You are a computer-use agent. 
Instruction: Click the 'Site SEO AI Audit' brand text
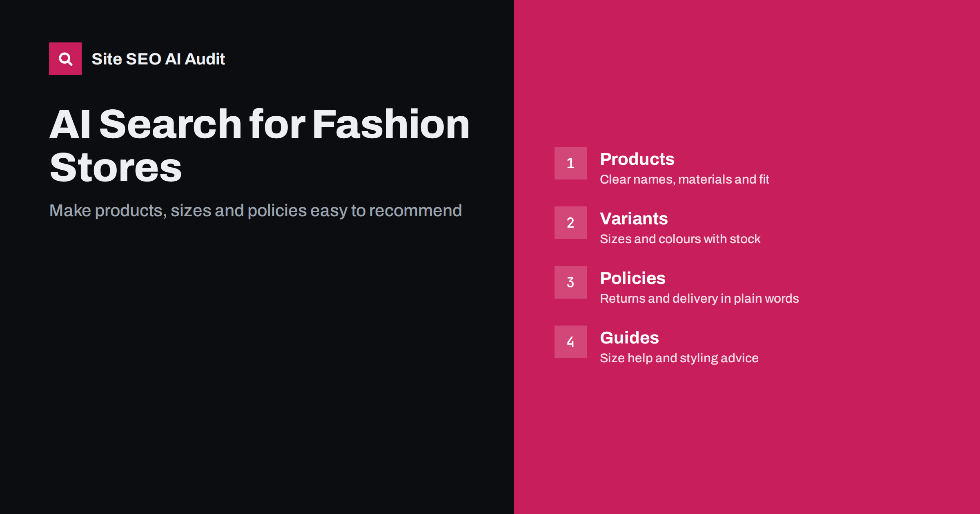click(158, 59)
